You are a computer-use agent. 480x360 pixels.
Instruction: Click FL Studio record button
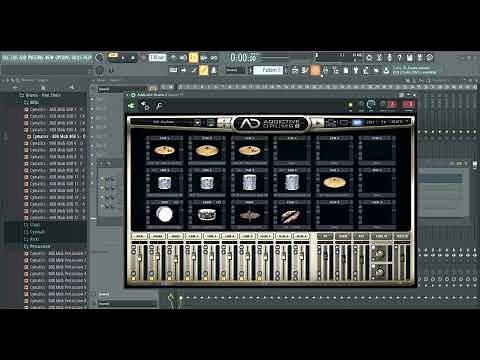[x=143, y=58]
